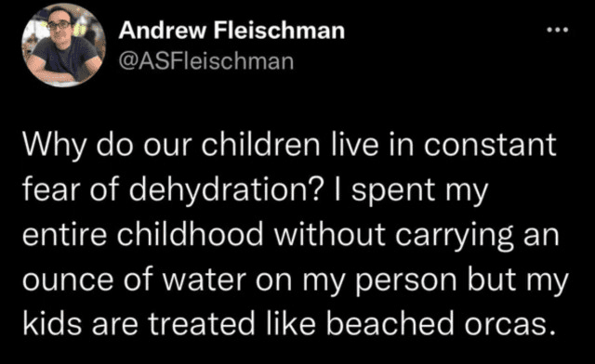
Task: Click Andrew Fleischman's profile picture
Action: (63, 45)
